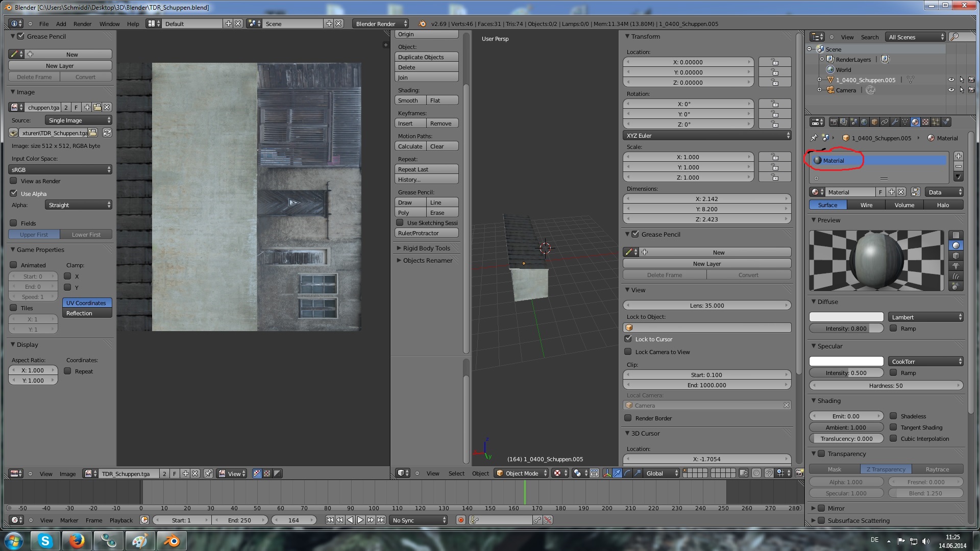Open the Render menu
Screen dimensions: 980x551
(x=82, y=23)
